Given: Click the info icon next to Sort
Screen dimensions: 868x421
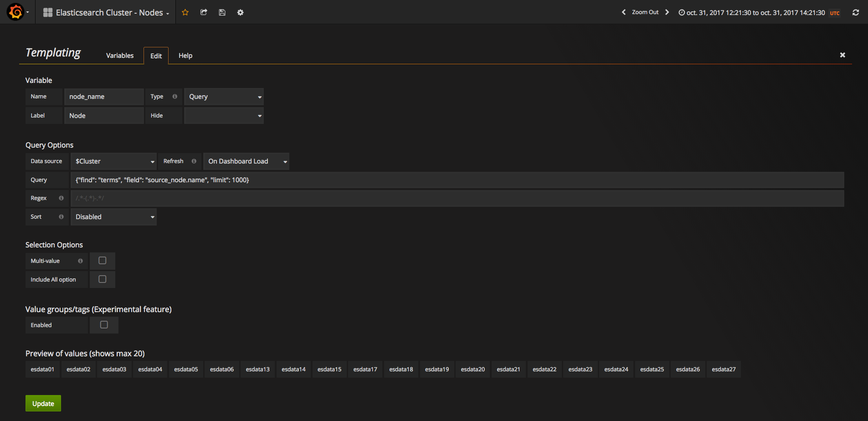Looking at the screenshot, I should point(61,217).
